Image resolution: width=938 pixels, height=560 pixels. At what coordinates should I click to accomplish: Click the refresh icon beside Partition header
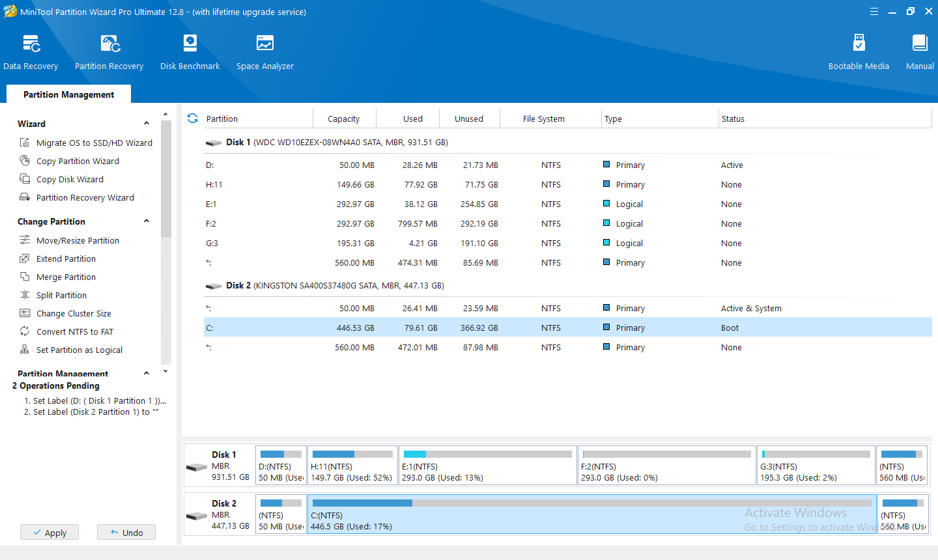(193, 119)
